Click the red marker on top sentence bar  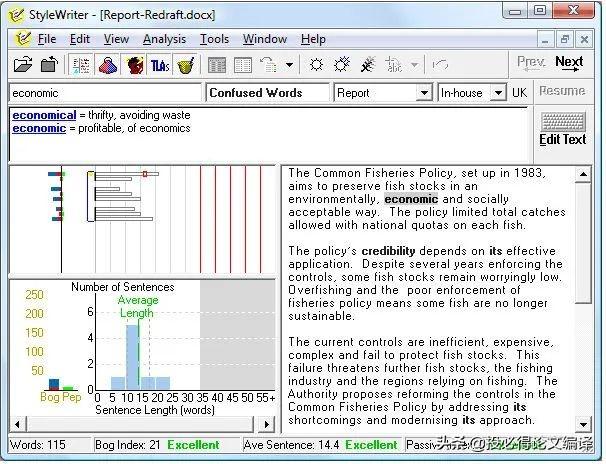click(x=145, y=174)
